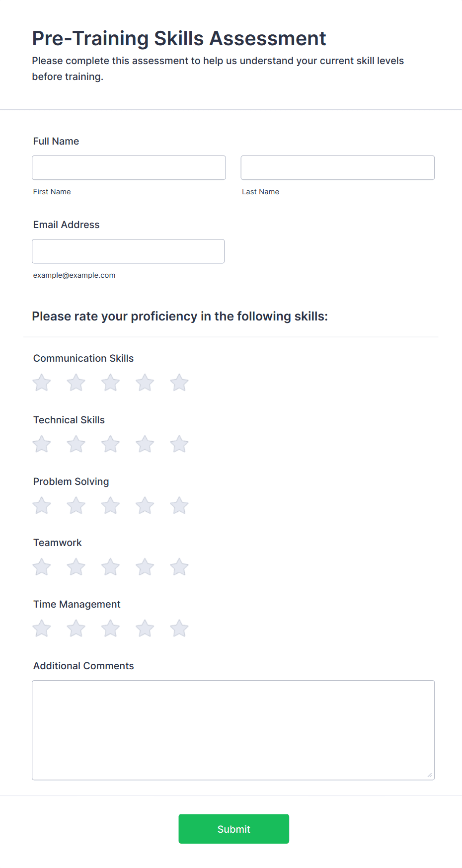Give Technical Skills three stars
The height and width of the screenshot is (868, 462).
[x=110, y=444]
